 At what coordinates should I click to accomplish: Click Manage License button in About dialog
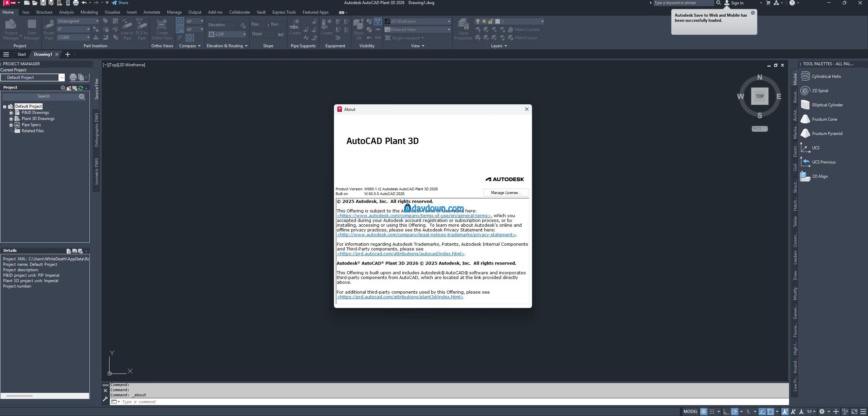click(x=506, y=193)
